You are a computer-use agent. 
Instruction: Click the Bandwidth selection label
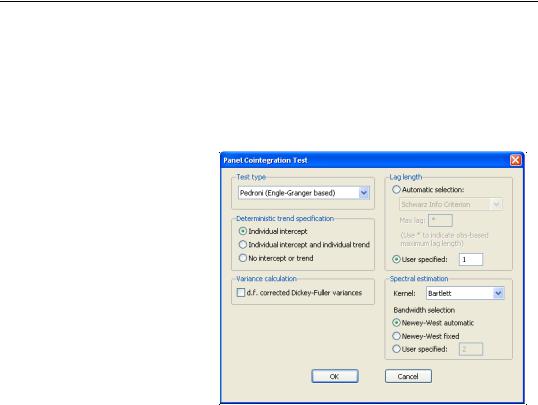pyautogui.click(x=424, y=310)
